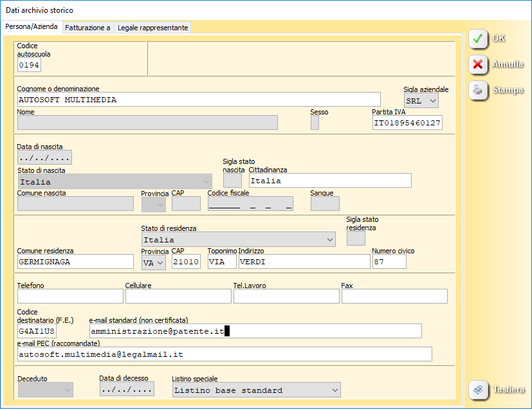
Task: Click the Cognome o denominazione field
Action: 199,100
